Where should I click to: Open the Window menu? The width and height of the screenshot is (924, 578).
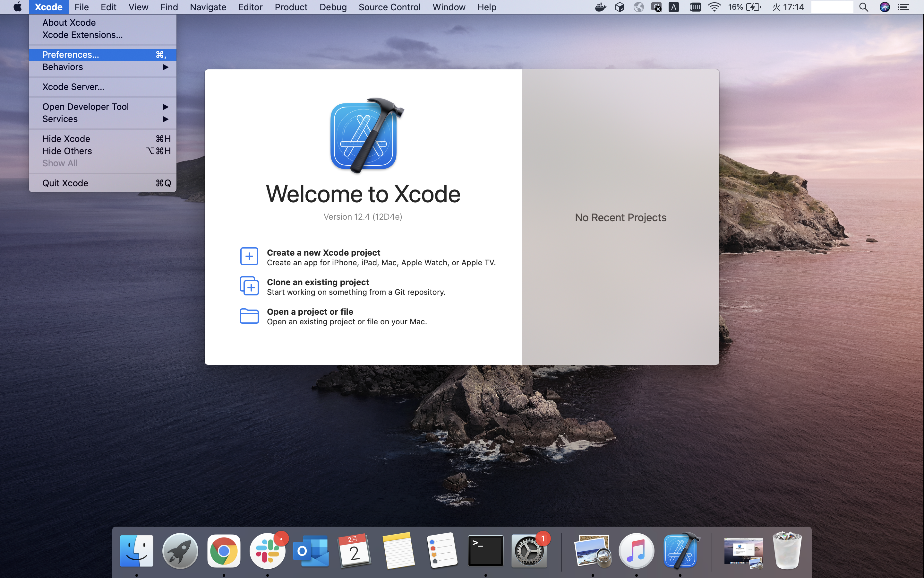click(449, 7)
